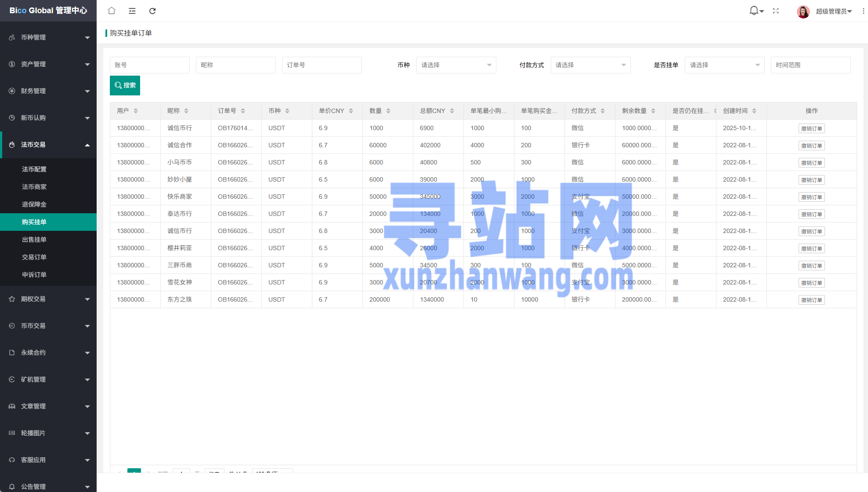Click the admin avatar picture
The width and height of the screenshot is (868, 492).
point(803,11)
